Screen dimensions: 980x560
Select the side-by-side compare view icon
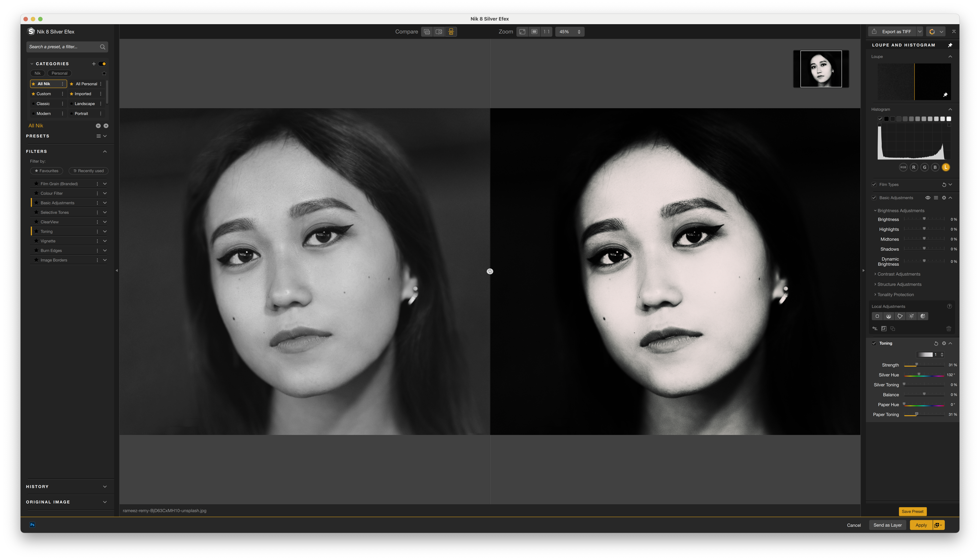tap(451, 32)
